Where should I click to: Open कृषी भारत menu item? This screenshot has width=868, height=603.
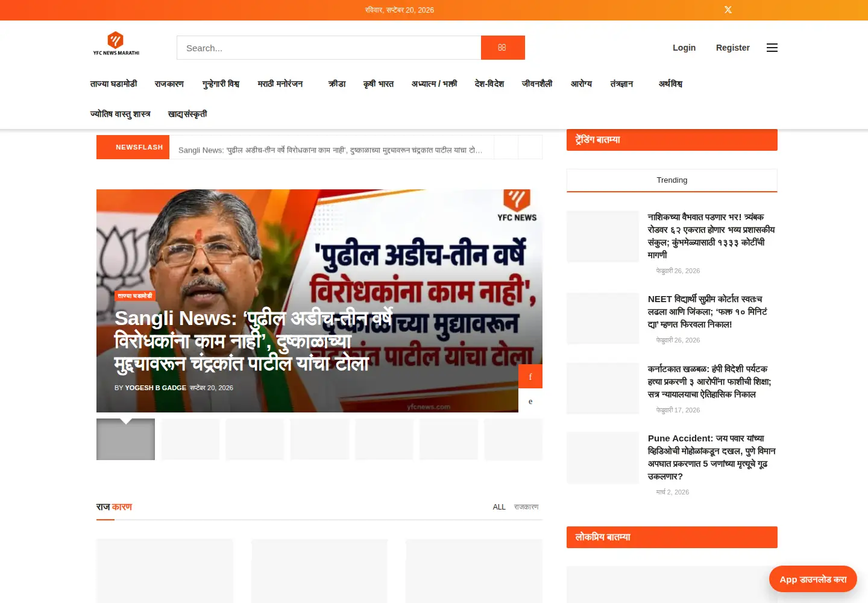coord(379,84)
